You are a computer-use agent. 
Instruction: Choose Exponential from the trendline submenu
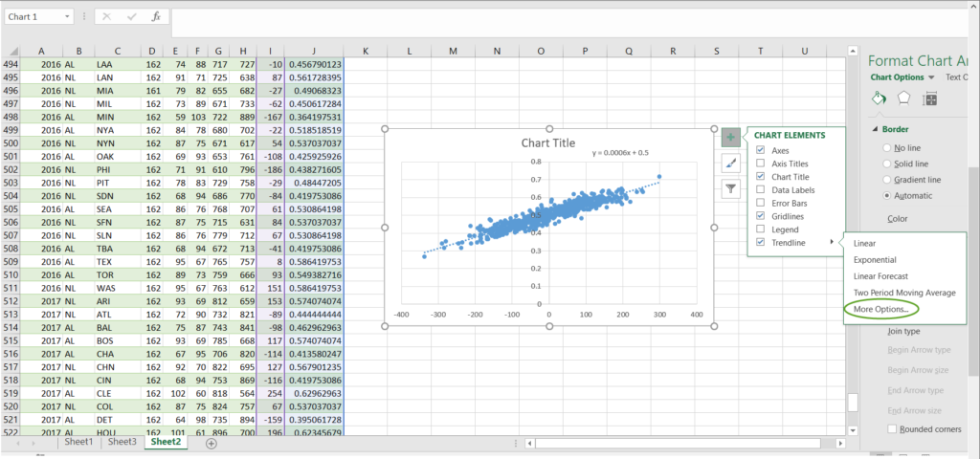(x=875, y=260)
